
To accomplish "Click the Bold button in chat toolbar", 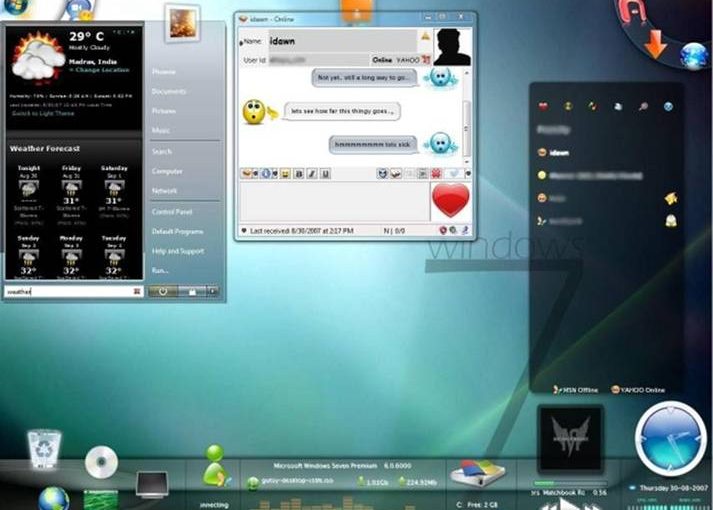I will tap(299, 174).
